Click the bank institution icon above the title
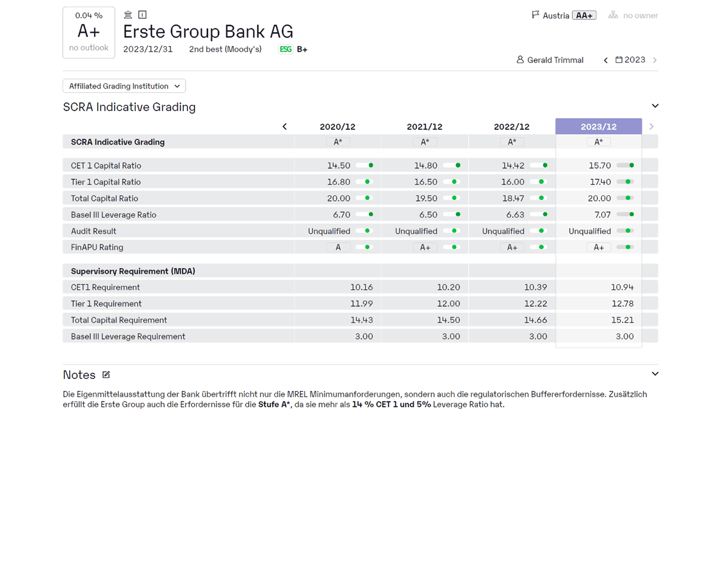 [128, 15]
